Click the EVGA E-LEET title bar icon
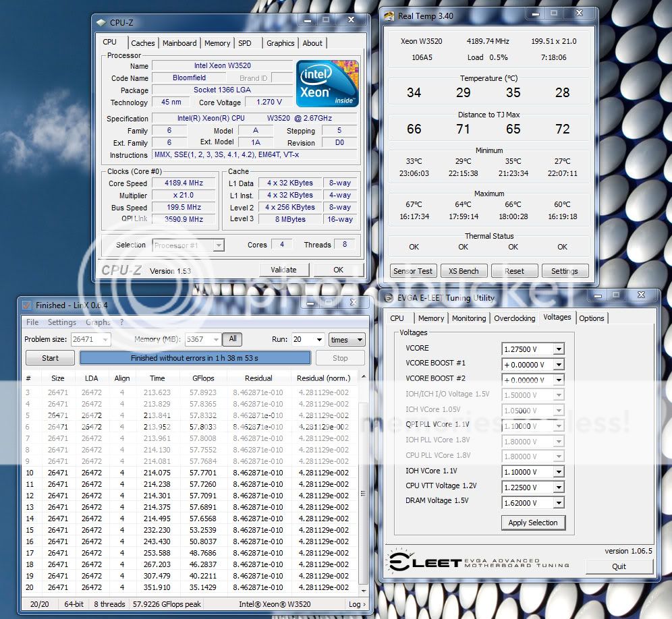Screen dimensions: 672x619 coord(388,298)
